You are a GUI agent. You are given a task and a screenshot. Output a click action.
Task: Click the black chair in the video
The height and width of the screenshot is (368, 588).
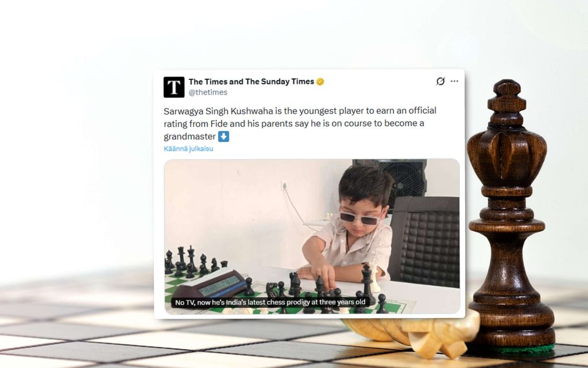tap(424, 242)
